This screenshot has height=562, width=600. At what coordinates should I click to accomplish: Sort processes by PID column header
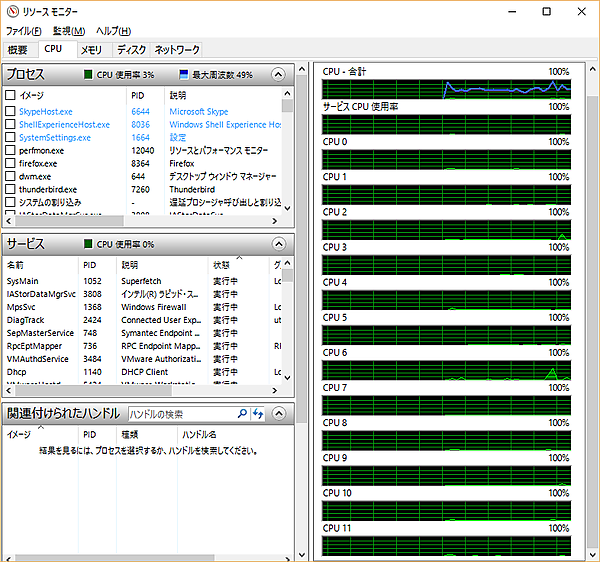tap(138, 95)
